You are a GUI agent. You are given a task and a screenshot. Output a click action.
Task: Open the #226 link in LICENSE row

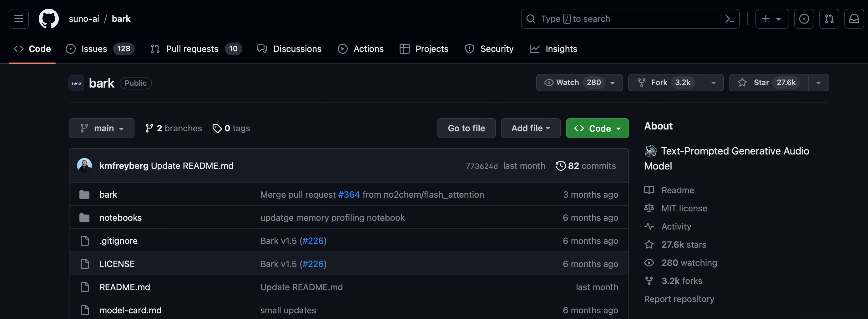coord(313,264)
